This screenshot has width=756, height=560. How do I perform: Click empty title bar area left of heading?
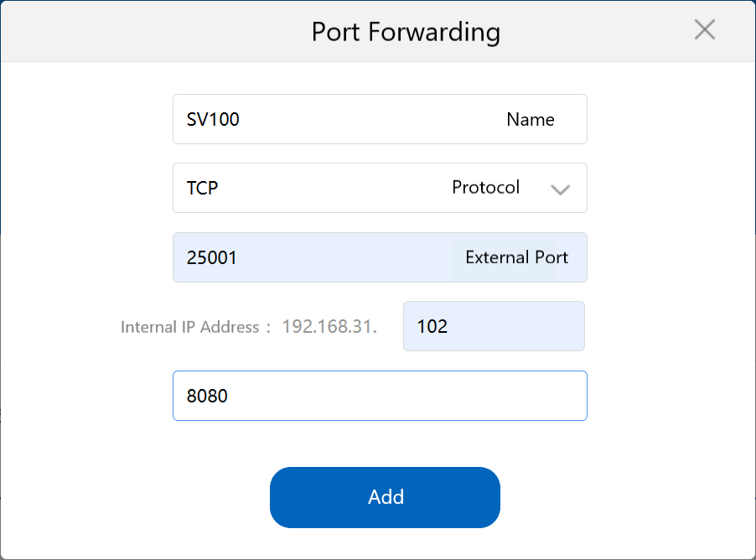pyautogui.click(x=151, y=32)
